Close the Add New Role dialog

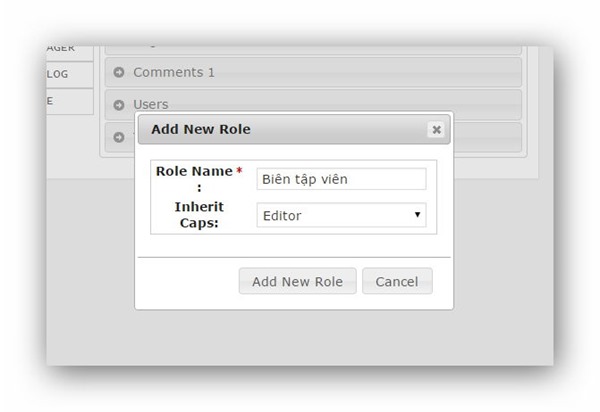(436, 129)
